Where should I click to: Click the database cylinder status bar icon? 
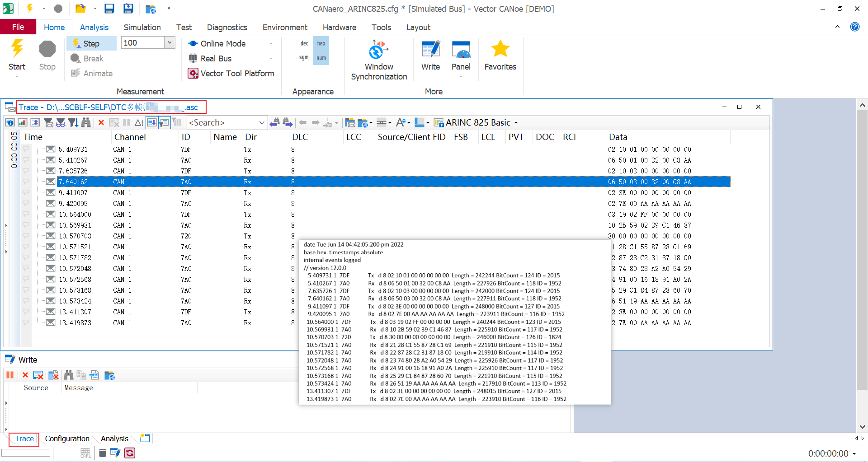point(103,453)
